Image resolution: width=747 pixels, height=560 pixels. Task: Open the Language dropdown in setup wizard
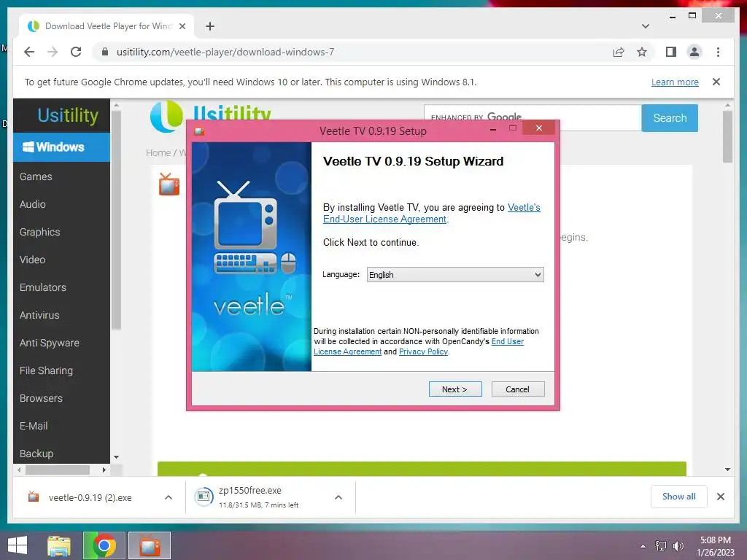pyautogui.click(x=455, y=275)
